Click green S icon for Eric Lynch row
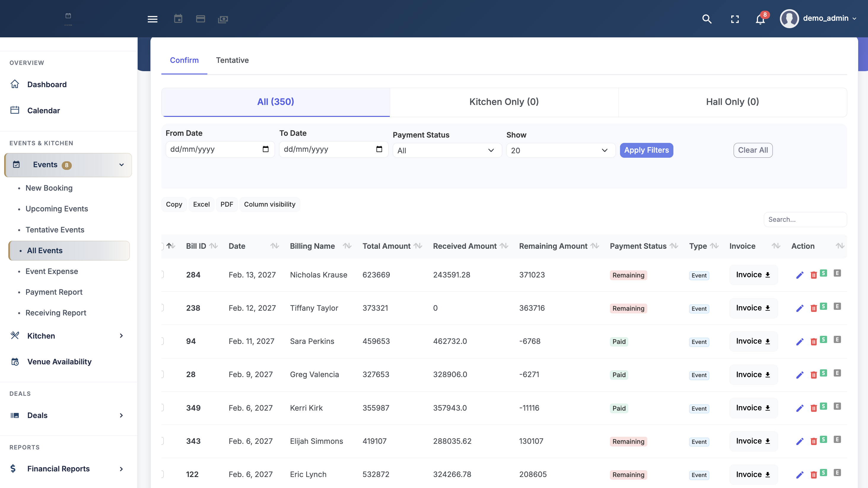The image size is (868, 488). click(x=823, y=472)
